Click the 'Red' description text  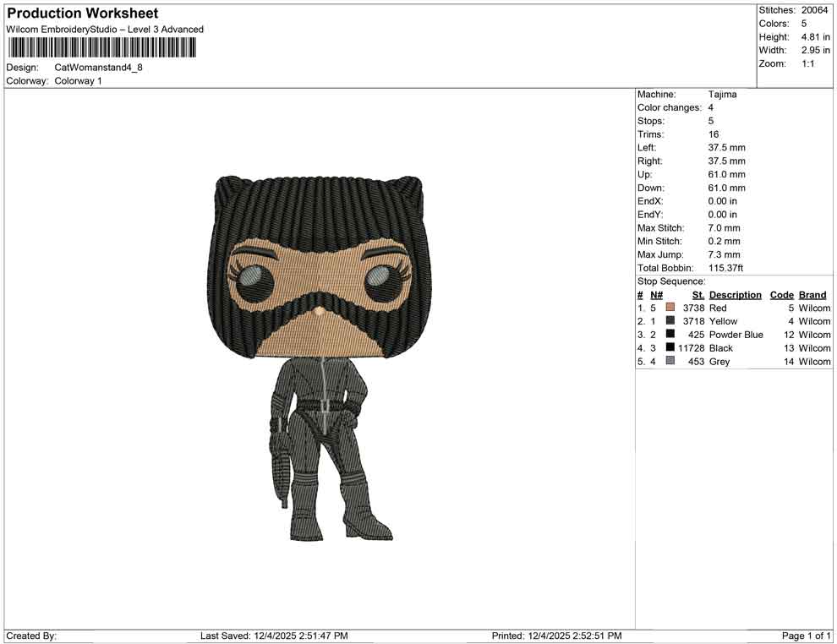(718, 308)
